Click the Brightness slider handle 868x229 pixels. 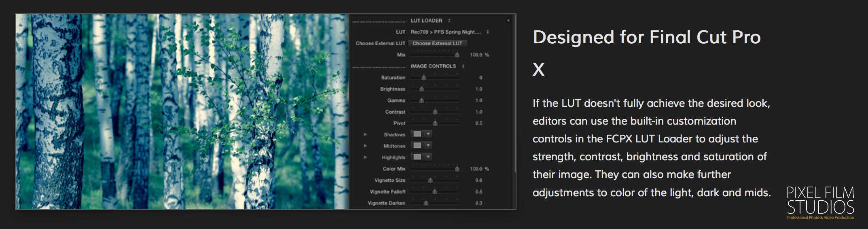421,89
